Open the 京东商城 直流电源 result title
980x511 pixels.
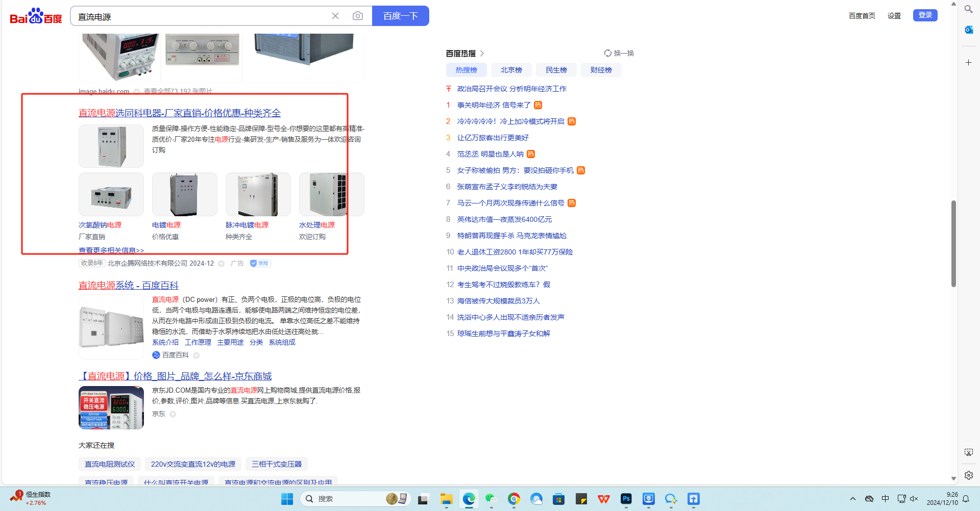coord(175,376)
